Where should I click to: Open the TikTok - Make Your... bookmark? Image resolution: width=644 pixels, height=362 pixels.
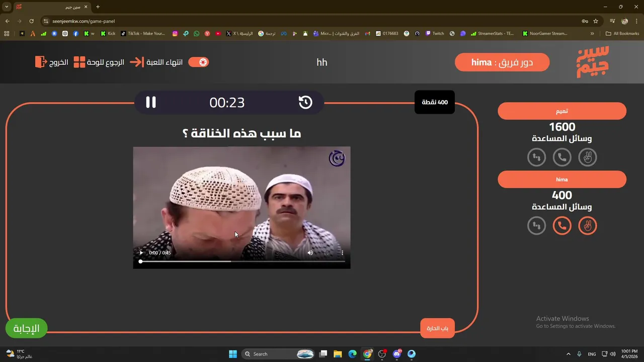(143, 34)
